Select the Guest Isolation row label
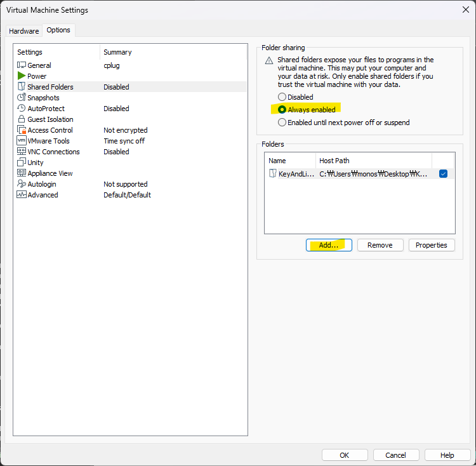The height and width of the screenshot is (466, 476). [x=50, y=119]
